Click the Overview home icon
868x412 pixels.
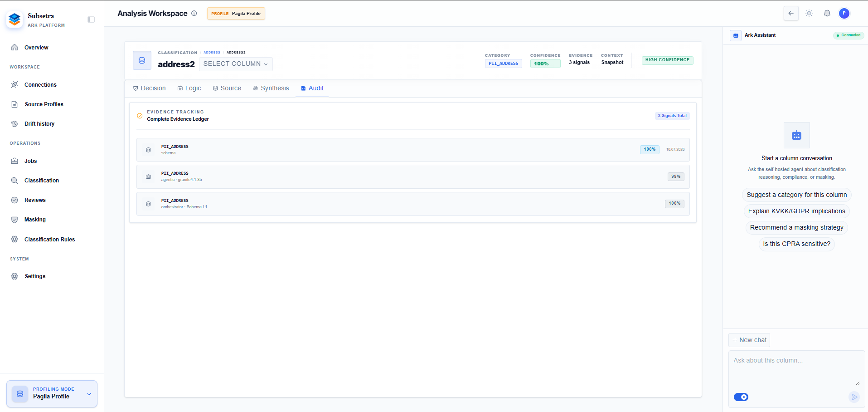tap(15, 47)
